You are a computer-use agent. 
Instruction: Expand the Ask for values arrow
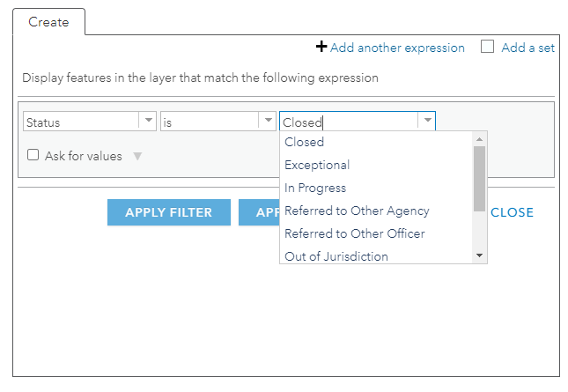(136, 156)
